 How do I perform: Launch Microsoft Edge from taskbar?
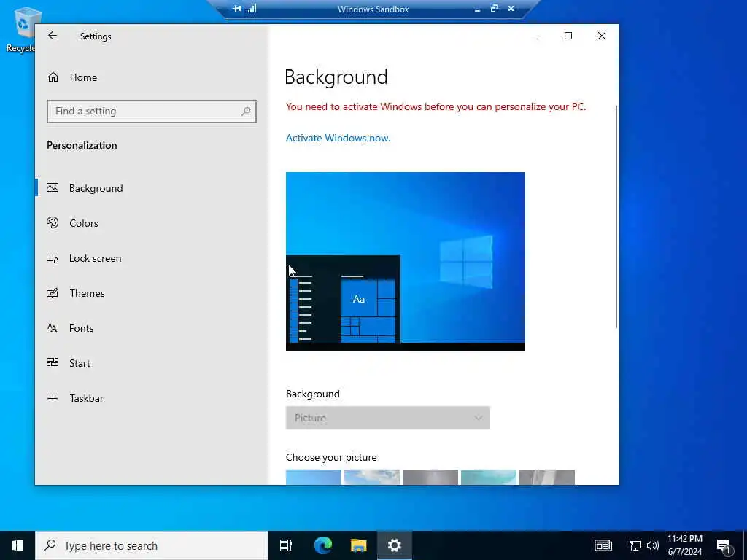[323, 545]
